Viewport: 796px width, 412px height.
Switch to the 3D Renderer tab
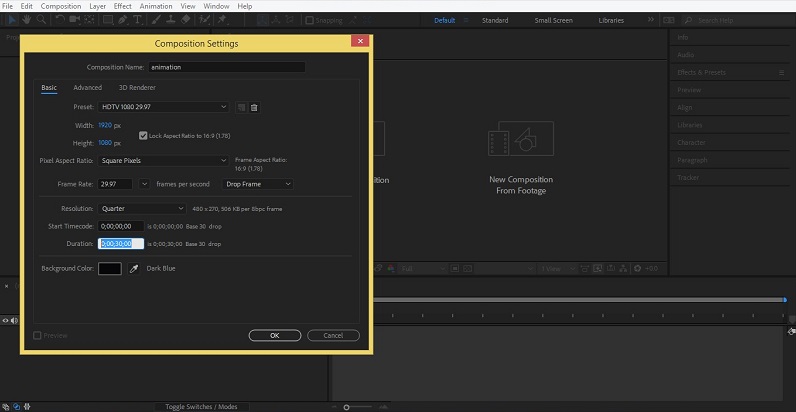tap(137, 87)
